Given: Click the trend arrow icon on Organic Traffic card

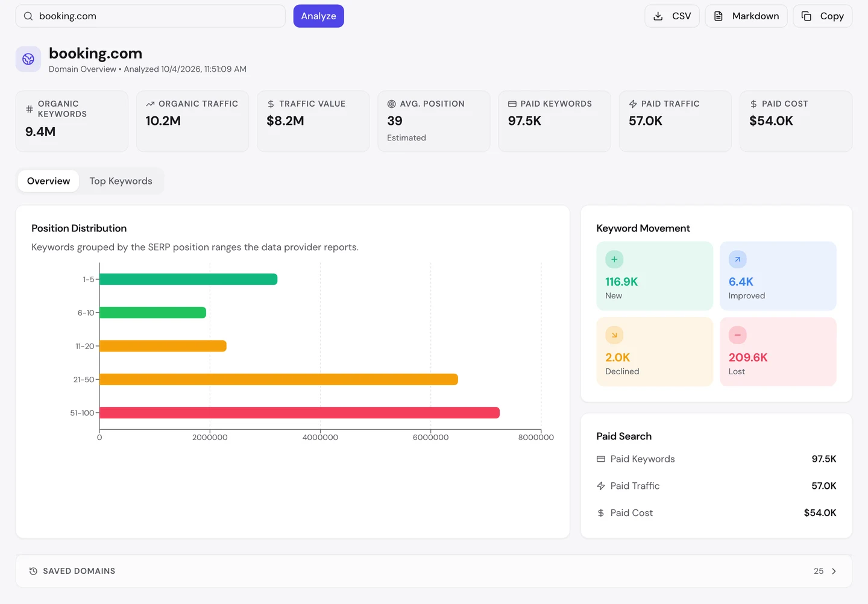Looking at the screenshot, I should pyautogui.click(x=150, y=104).
